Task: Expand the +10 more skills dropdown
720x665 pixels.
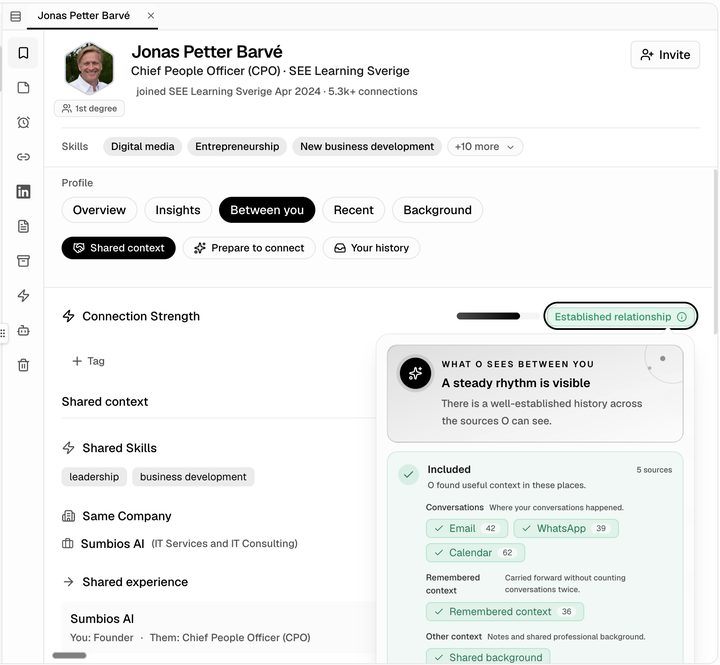Action: 484,147
